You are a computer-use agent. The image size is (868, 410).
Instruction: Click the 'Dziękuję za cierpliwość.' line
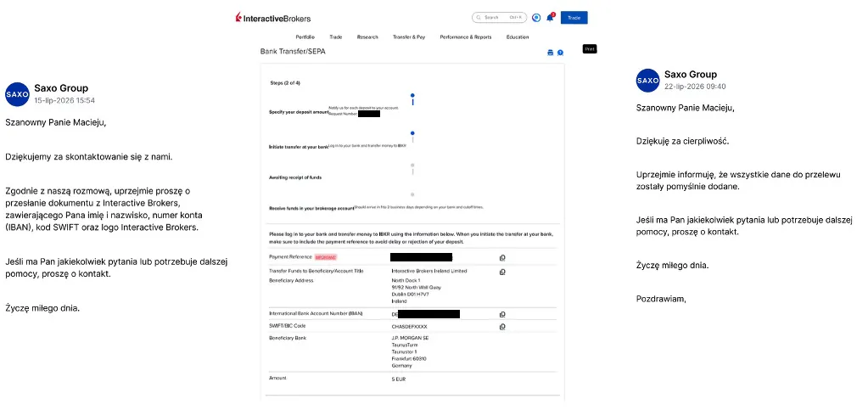(x=682, y=141)
